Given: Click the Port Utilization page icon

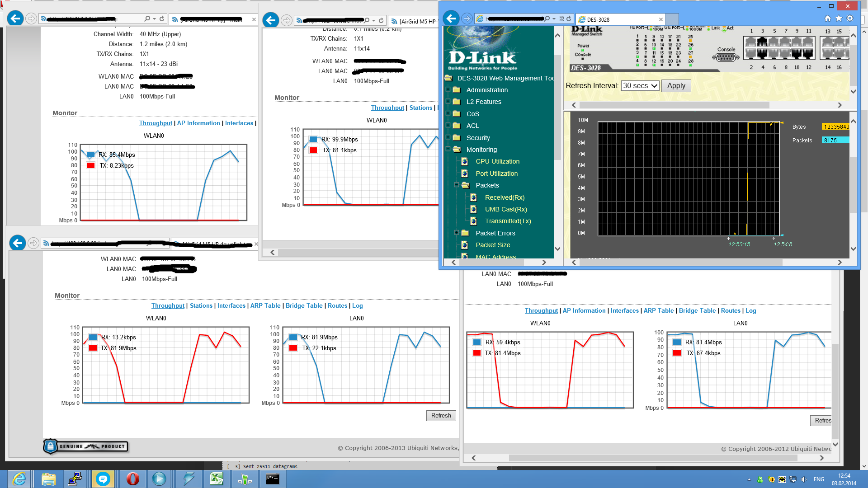Looking at the screenshot, I should (x=464, y=174).
